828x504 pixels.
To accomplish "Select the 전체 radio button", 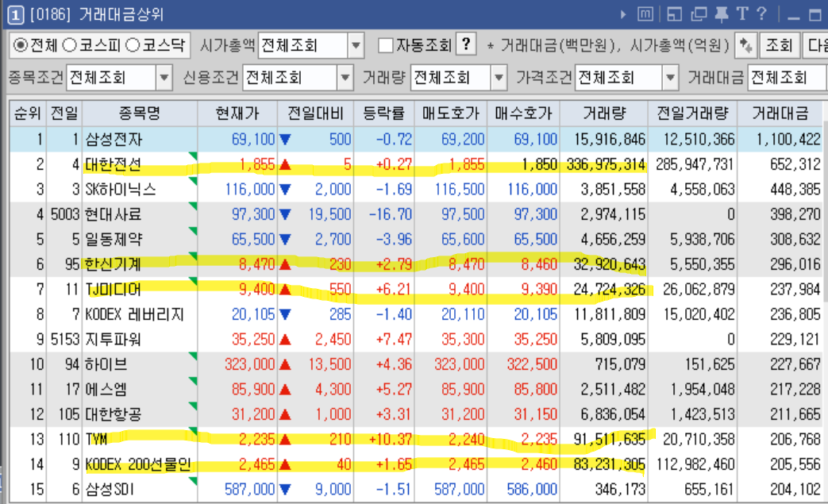I will click(x=20, y=45).
